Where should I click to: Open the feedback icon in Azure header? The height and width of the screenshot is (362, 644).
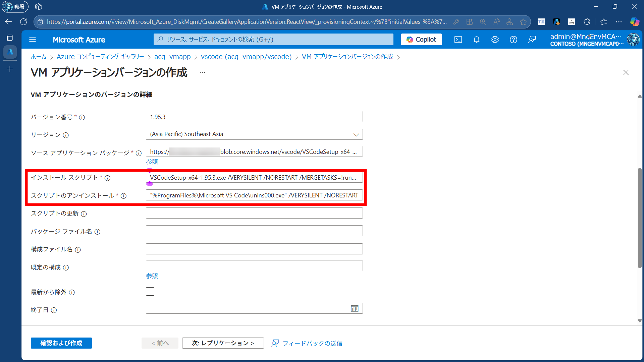pyautogui.click(x=532, y=40)
